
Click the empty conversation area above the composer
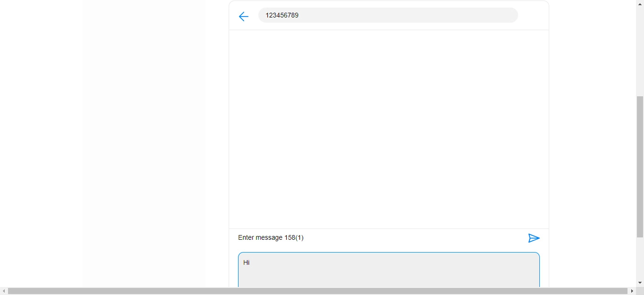tap(388, 130)
